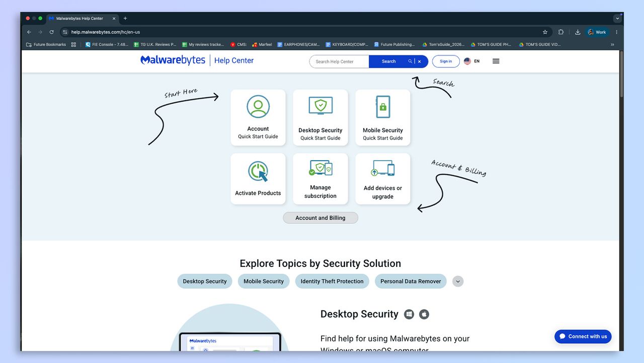Open the Work profile button
Viewport: 644px width, 363px height.
tap(597, 32)
